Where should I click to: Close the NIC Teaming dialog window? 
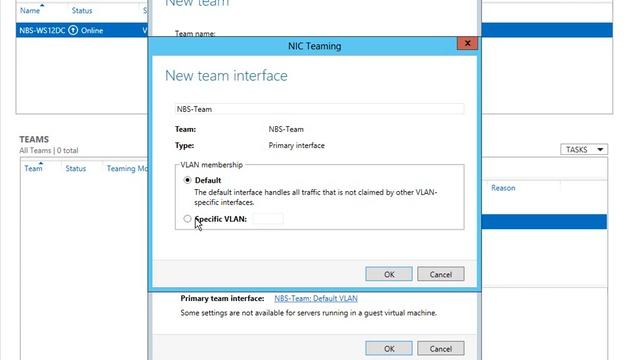[x=467, y=43]
